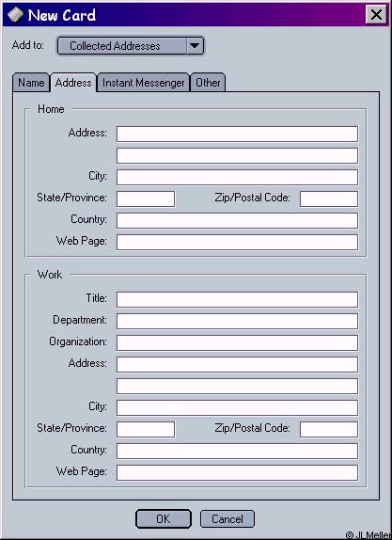This screenshot has width=392, height=540.
Task: Click the Work Title field
Action: 237,299
